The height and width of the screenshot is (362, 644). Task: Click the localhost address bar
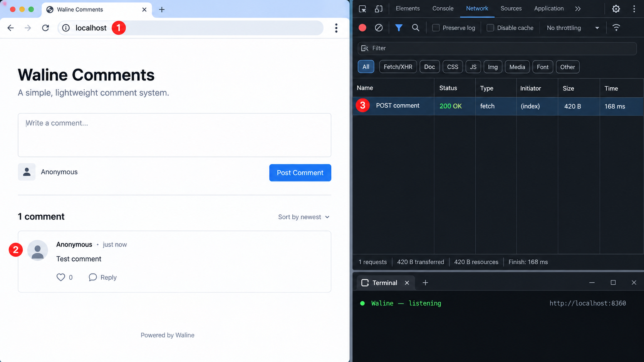tap(190, 28)
